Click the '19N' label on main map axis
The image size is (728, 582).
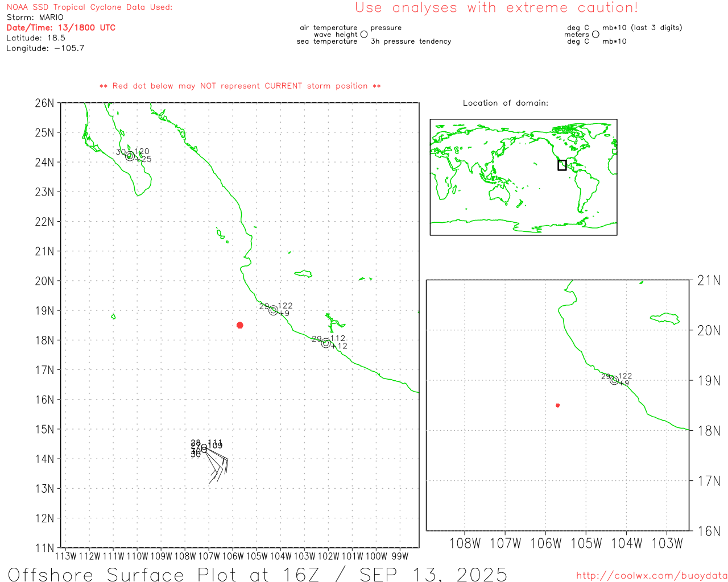[44, 311]
